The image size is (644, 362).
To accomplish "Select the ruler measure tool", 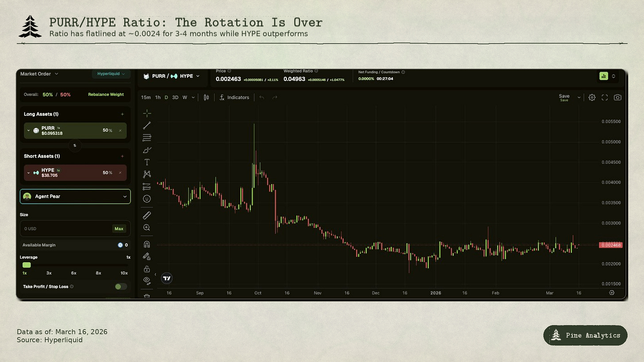I will (x=147, y=215).
